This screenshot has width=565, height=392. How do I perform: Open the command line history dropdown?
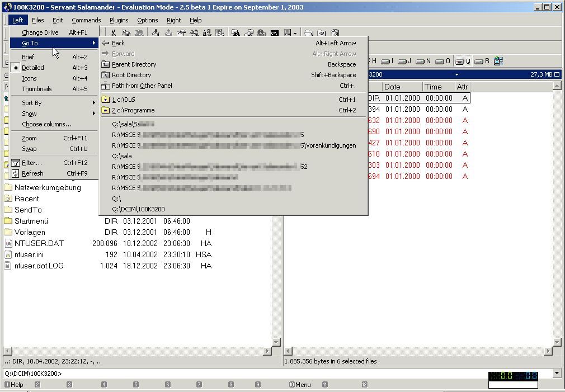pyautogui.click(x=557, y=373)
